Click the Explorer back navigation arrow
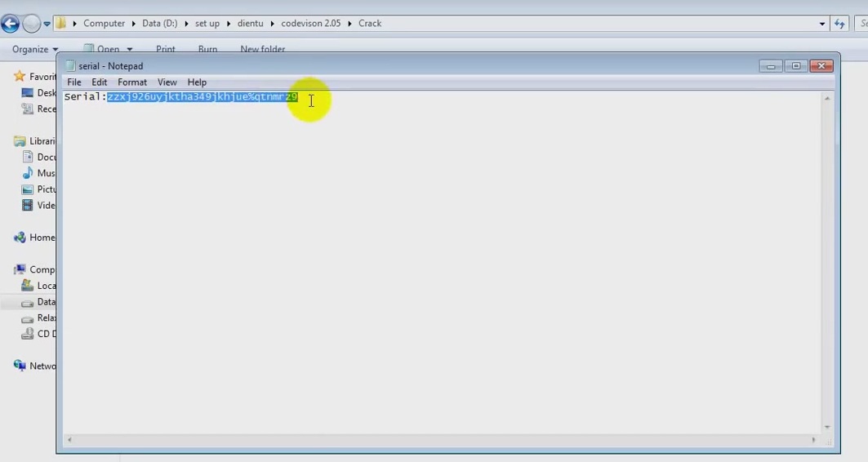This screenshot has height=462, width=868. [x=10, y=24]
